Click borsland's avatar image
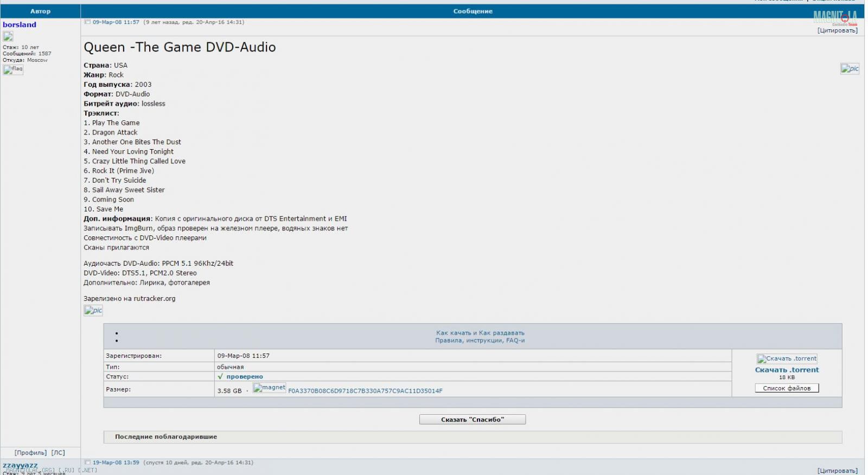 tap(8, 37)
